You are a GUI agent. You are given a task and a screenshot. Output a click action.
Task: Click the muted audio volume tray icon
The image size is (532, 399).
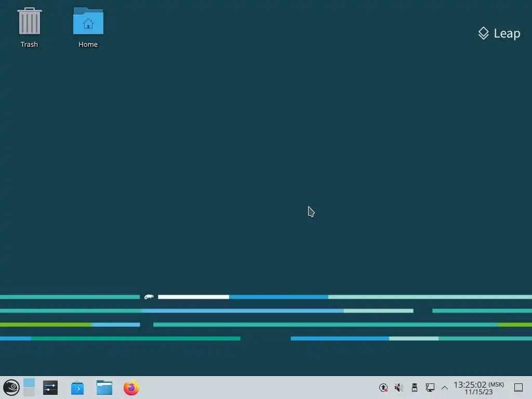pyautogui.click(x=399, y=388)
